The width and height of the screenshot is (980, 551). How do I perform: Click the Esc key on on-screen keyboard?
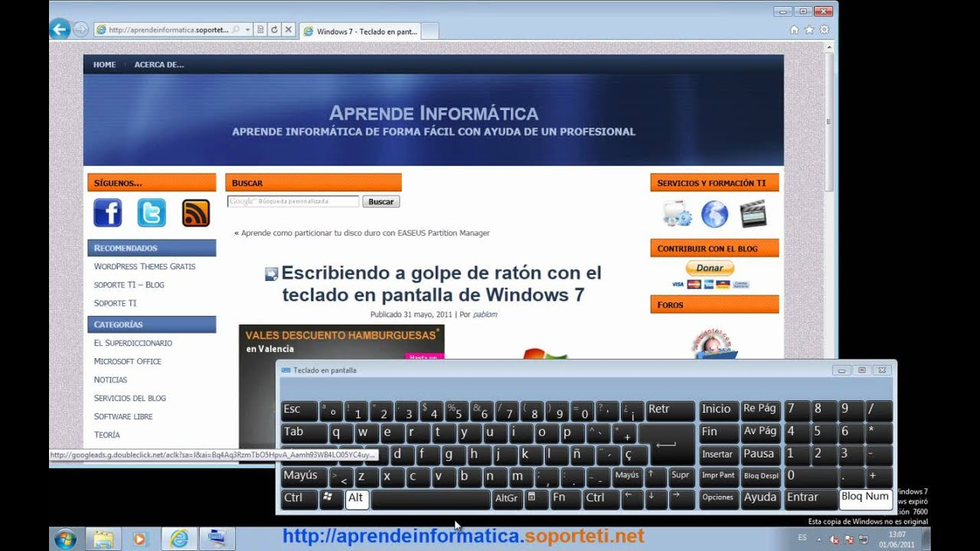click(x=299, y=410)
